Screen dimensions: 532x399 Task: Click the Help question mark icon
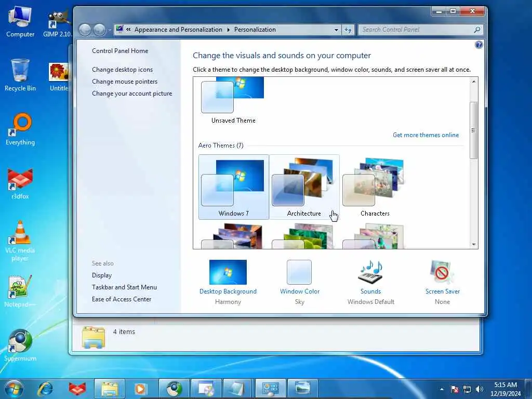coord(478,45)
